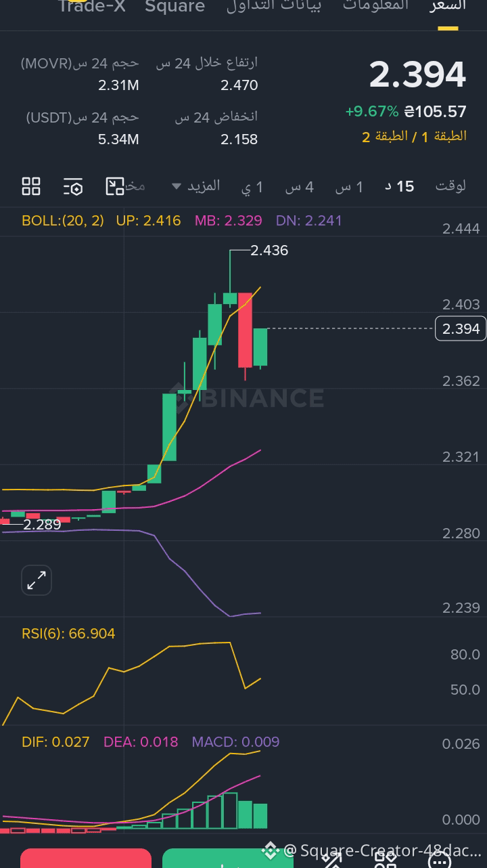Tap the DEA: 0.018 label

(x=141, y=742)
